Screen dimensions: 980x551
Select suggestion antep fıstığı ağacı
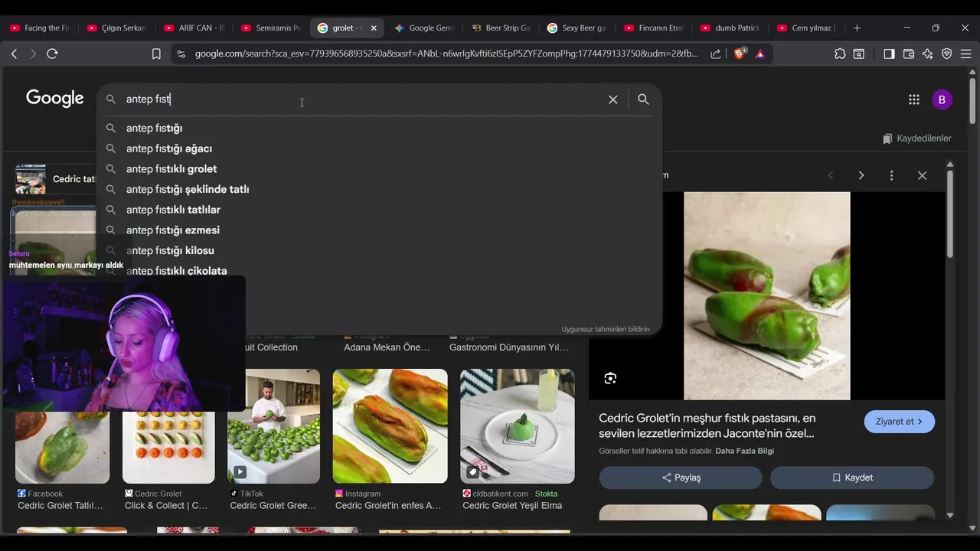[379, 148]
